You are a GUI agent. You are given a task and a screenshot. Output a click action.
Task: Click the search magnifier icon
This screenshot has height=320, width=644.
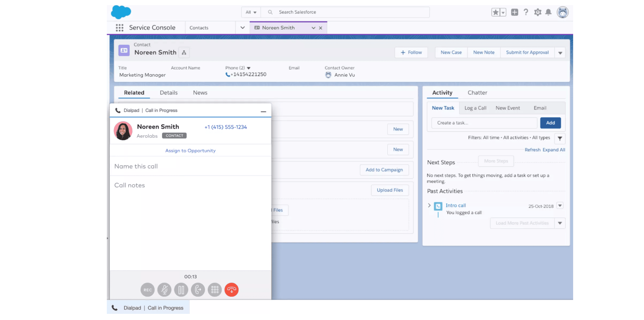pyautogui.click(x=270, y=12)
